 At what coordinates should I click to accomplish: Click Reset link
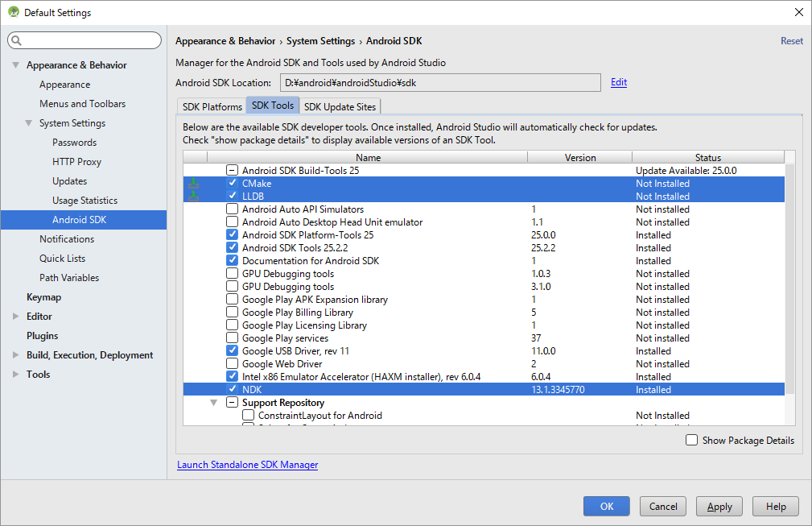(x=792, y=41)
